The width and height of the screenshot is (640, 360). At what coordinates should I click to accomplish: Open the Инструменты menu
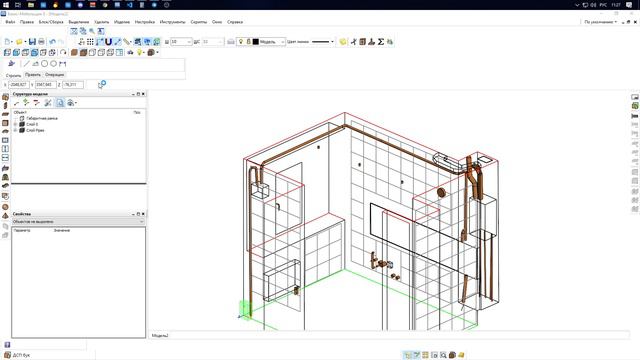[173, 22]
